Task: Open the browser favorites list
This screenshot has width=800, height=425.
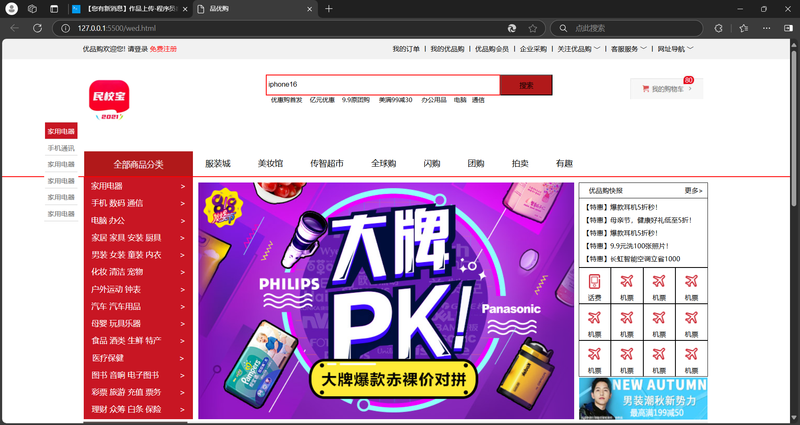Action: coord(743,29)
